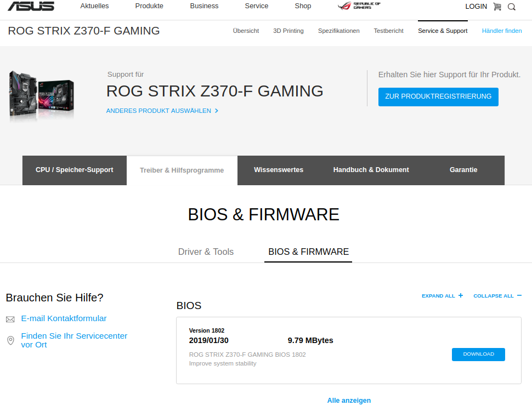
Task: Select the Service & Support tab
Action: [x=443, y=31]
